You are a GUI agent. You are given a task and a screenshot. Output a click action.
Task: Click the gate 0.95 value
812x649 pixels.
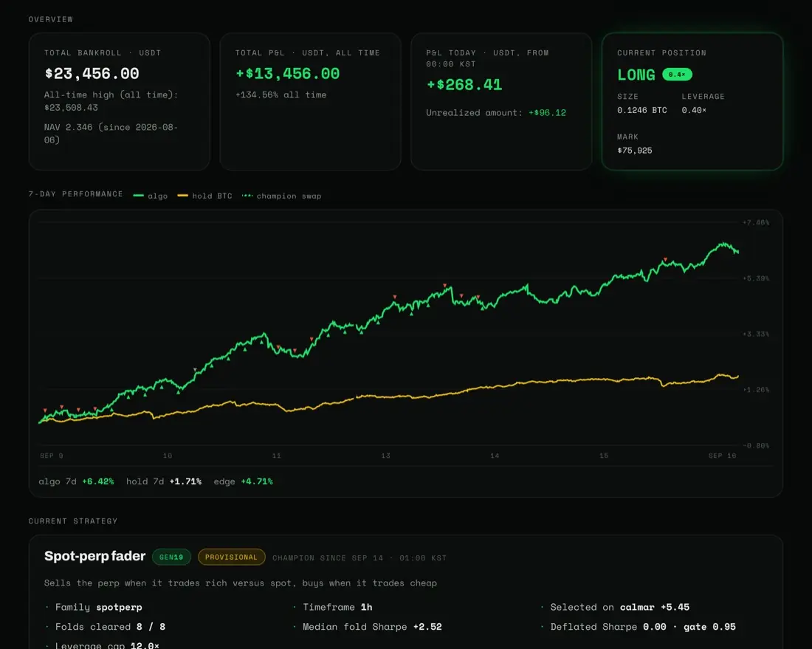tap(709, 627)
